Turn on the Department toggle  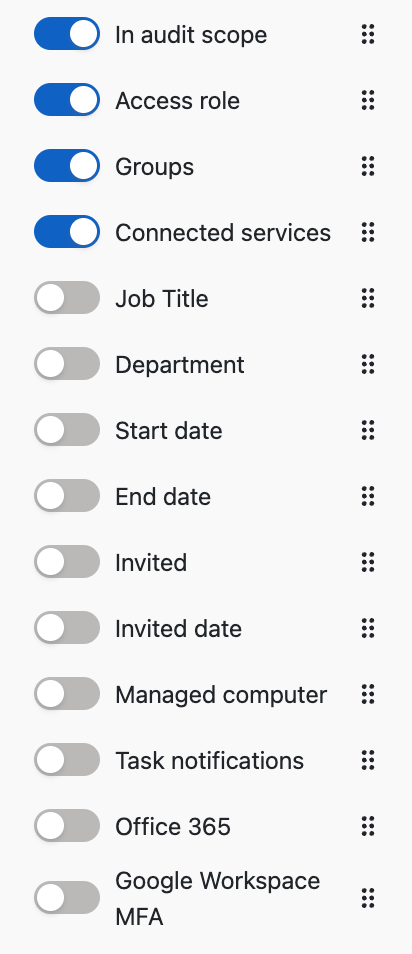click(x=67, y=364)
